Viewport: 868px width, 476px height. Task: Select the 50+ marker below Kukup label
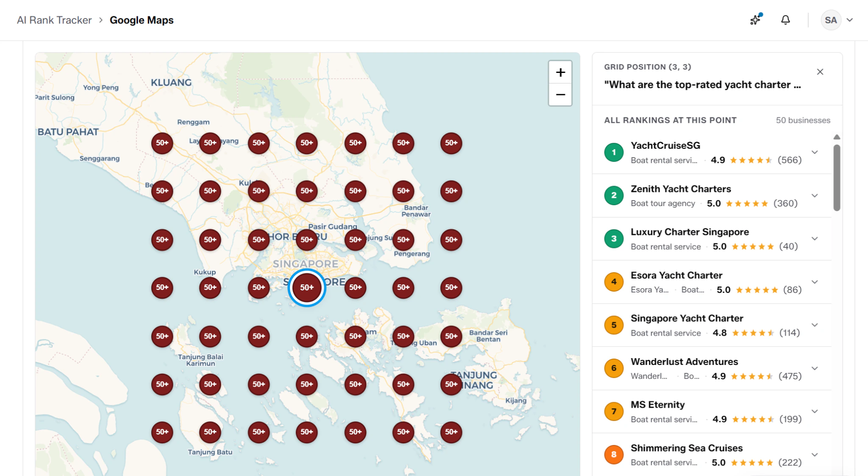click(x=210, y=287)
